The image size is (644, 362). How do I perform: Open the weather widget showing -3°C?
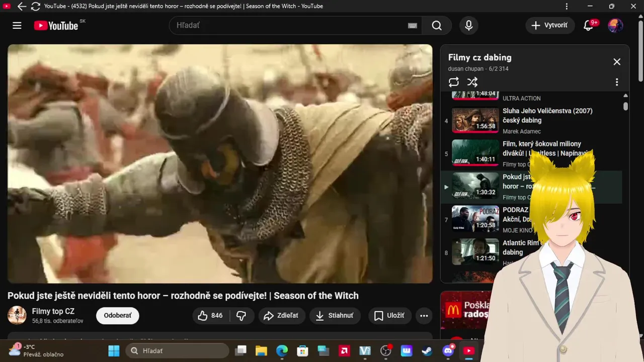pyautogui.click(x=36, y=350)
